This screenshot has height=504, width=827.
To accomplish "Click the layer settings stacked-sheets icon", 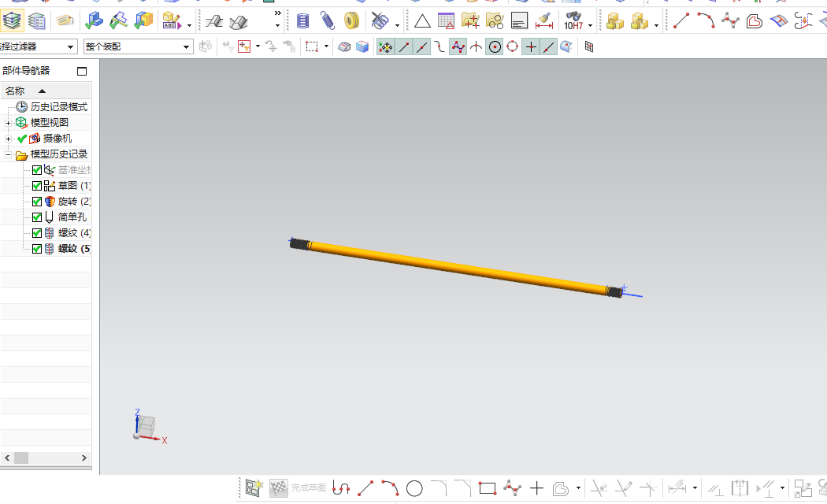I will 12,21.
